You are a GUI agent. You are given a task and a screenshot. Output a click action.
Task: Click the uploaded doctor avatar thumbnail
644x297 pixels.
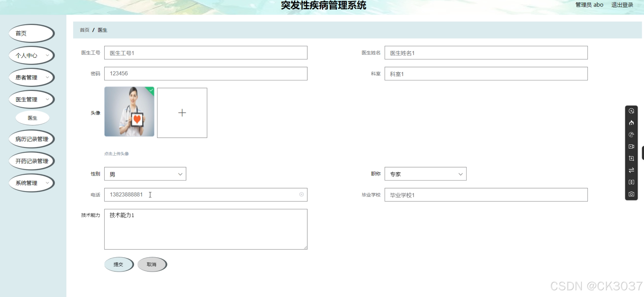[x=129, y=112]
